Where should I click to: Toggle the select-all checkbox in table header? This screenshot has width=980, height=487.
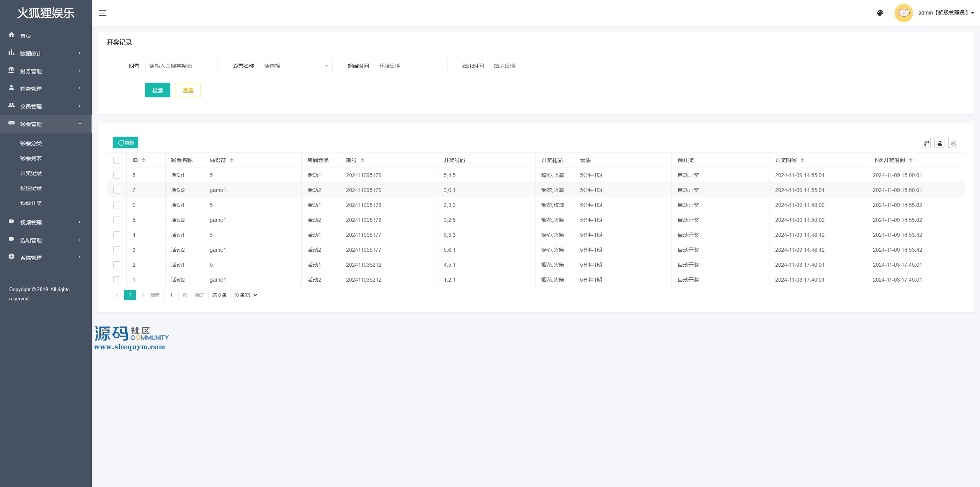click(x=117, y=160)
